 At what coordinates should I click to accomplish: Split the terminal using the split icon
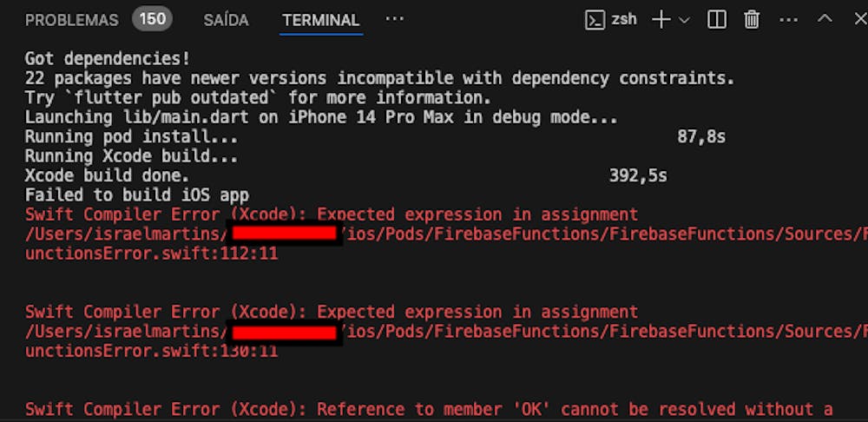click(x=717, y=20)
